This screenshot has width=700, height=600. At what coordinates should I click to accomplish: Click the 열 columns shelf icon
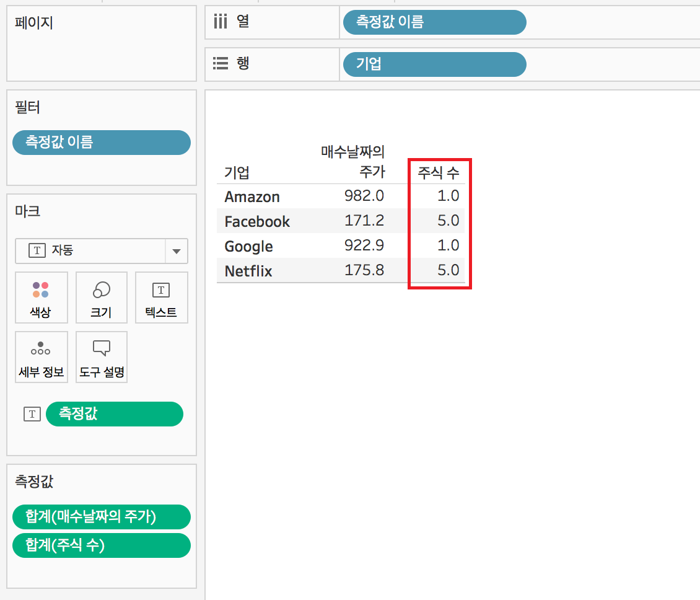(221, 21)
